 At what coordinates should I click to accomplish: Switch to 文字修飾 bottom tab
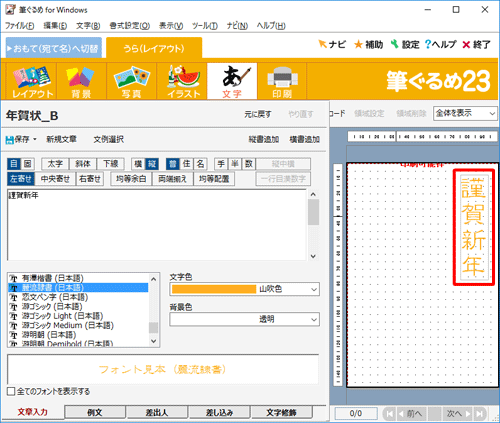(281, 412)
